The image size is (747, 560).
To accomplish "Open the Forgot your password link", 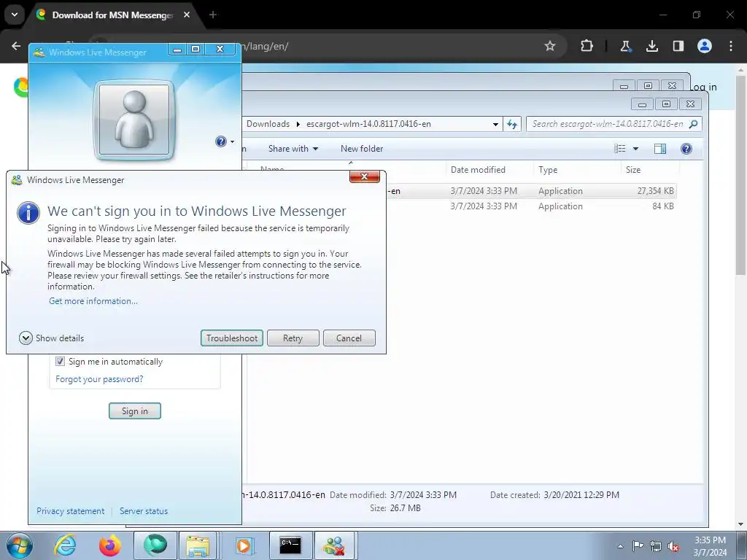I will tap(99, 379).
